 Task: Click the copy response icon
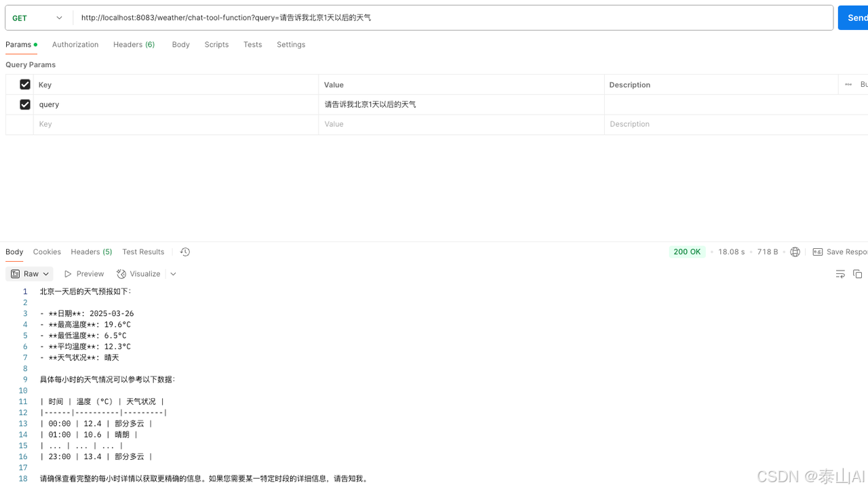857,274
